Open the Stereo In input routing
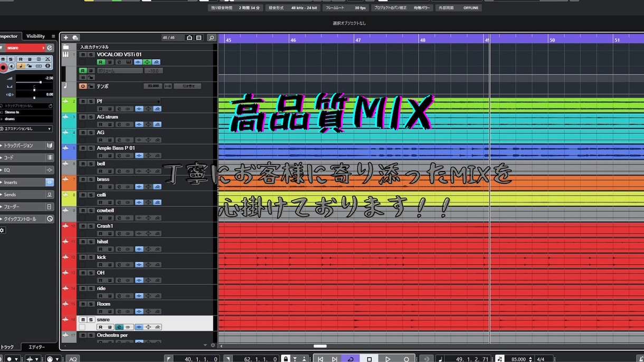The image size is (644, 362). [26, 112]
